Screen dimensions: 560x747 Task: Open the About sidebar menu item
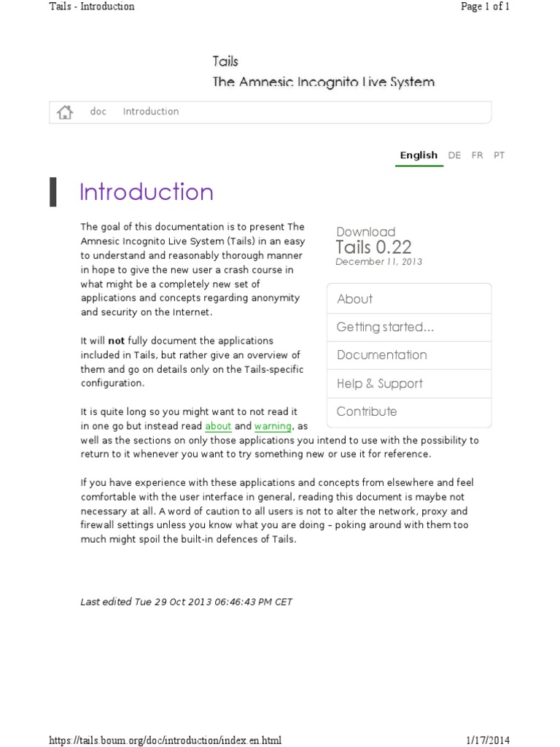[355, 299]
